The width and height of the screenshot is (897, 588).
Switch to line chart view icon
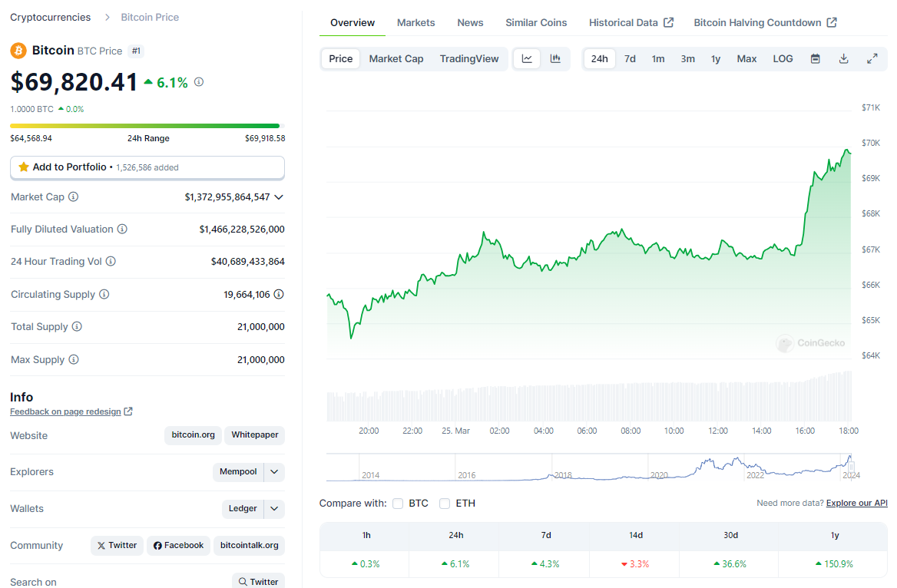[527, 59]
